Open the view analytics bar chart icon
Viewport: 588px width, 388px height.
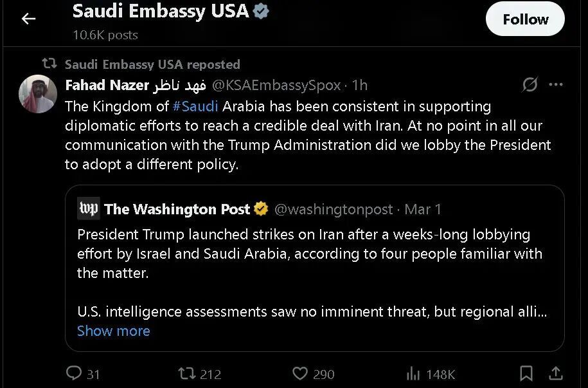point(413,373)
